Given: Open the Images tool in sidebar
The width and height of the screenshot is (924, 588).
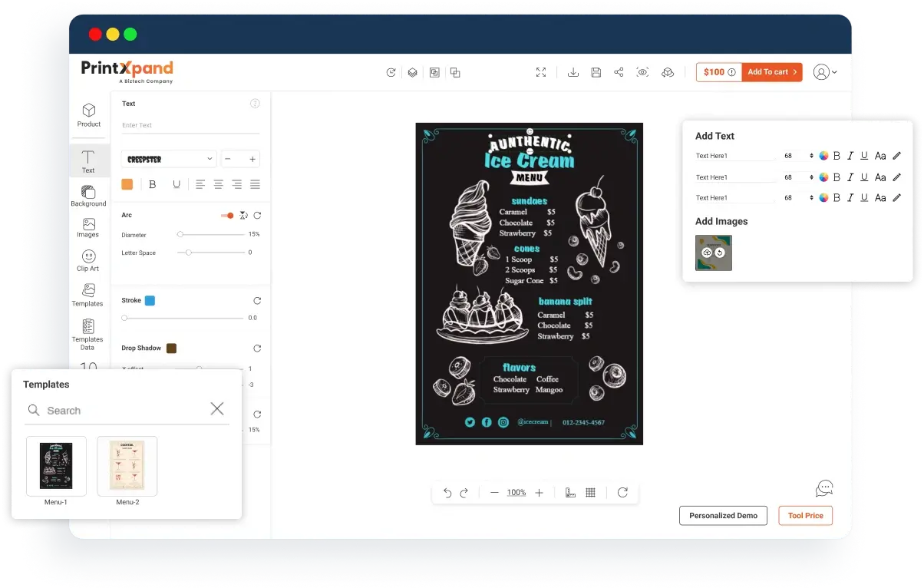Looking at the screenshot, I should [x=88, y=228].
